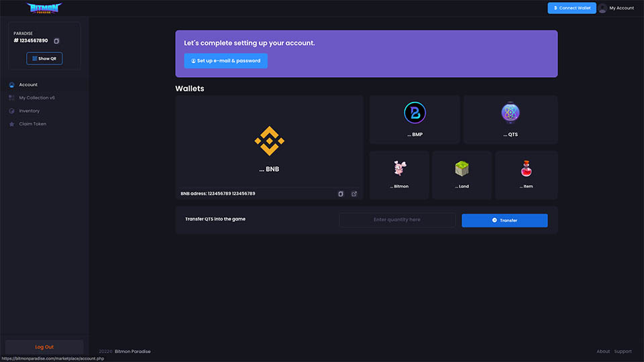Image resolution: width=644 pixels, height=362 pixels.
Task: Click the Claim Token star icon
Action: (x=11, y=124)
